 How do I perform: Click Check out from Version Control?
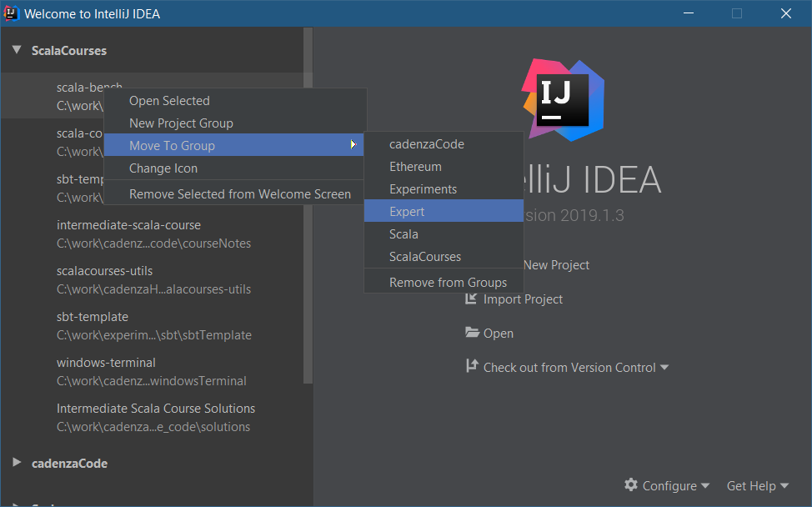[569, 368]
